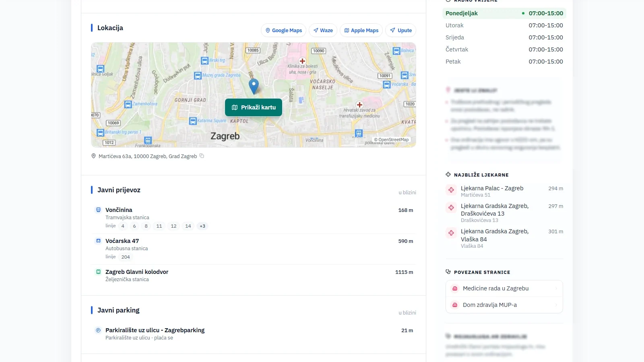644x362 pixels.
Task: Click the Zagreb city label on the map
Action: [225, 136]
